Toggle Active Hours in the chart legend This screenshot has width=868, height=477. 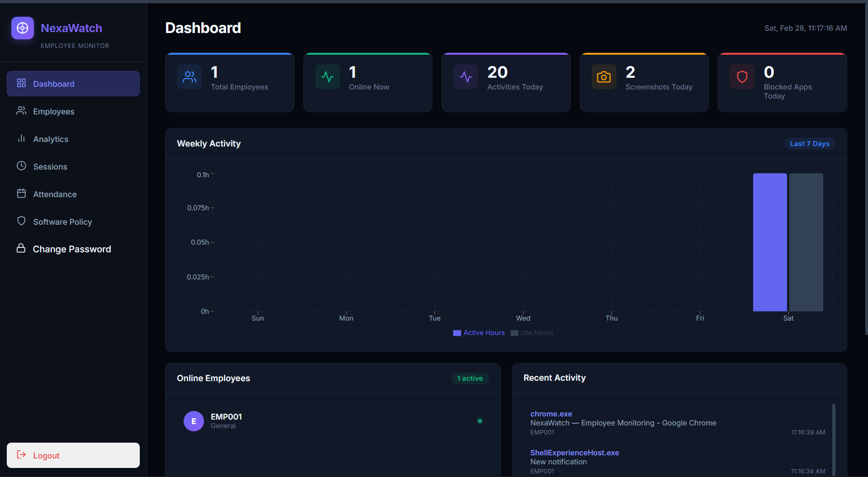479,332
